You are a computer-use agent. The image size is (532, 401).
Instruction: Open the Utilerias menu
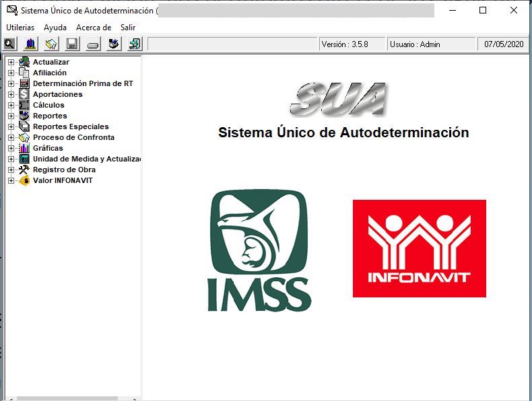click(x=20, y=28)
